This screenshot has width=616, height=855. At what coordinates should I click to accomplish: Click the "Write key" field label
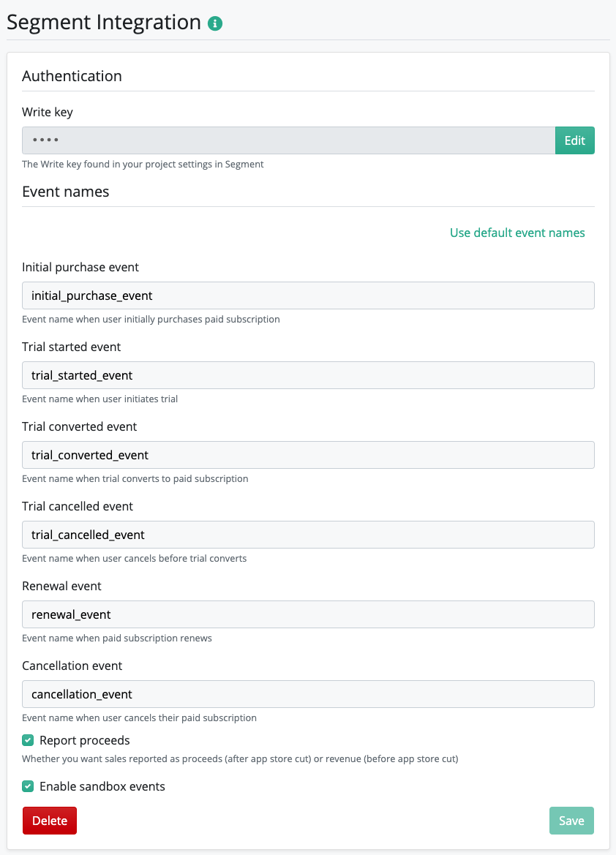point(48,113)
